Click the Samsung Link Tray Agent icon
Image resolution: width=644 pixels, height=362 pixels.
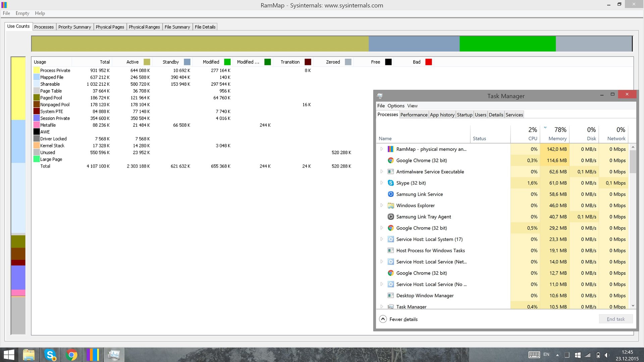[x=390, y=217]
